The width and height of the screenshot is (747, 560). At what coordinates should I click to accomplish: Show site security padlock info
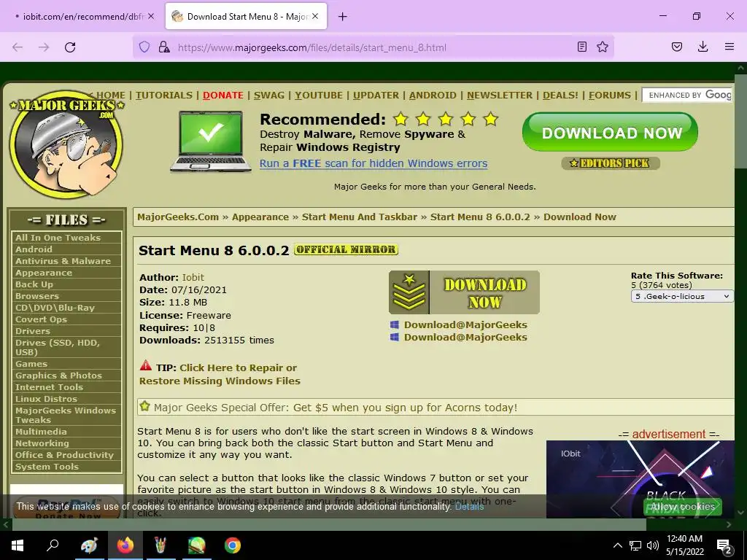pos(164,47)
